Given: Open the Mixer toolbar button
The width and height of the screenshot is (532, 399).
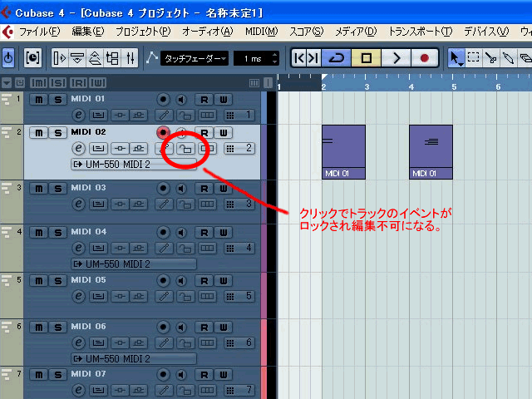Looking at the screenshot, I should pyautogui.click(x=130, y=58).
